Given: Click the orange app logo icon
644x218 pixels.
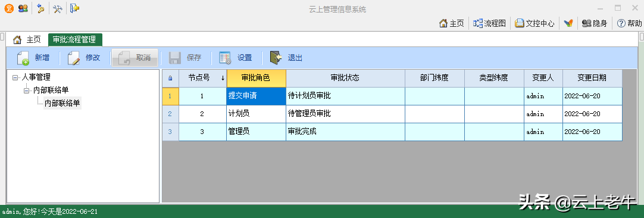Looking at the screenshot, I should [x=8, y=8].
